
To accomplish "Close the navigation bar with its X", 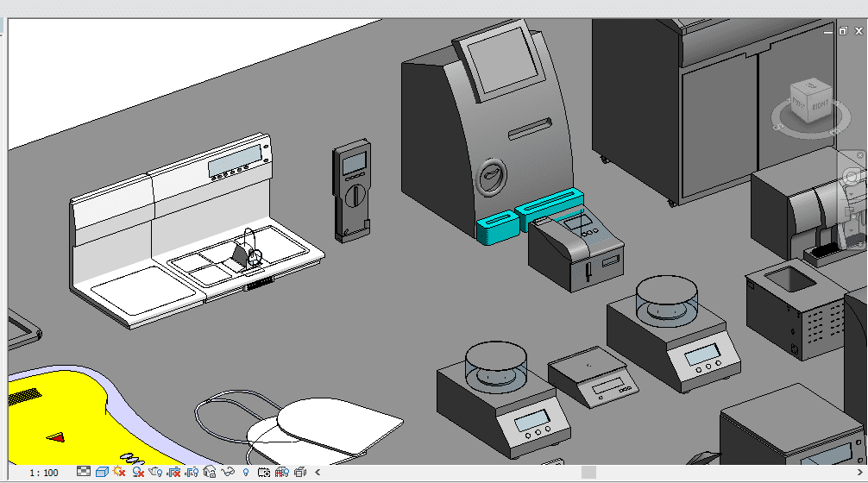I will click(860, 155).
